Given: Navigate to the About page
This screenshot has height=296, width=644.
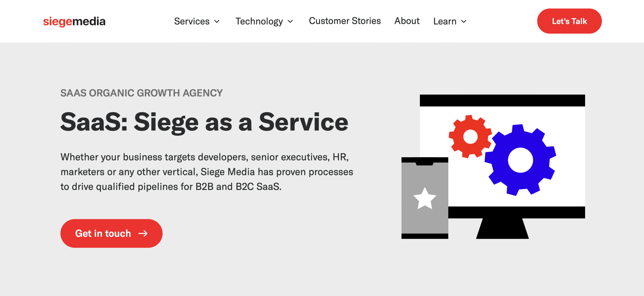Looking at the screenshot, I should (x=407, y=21).
